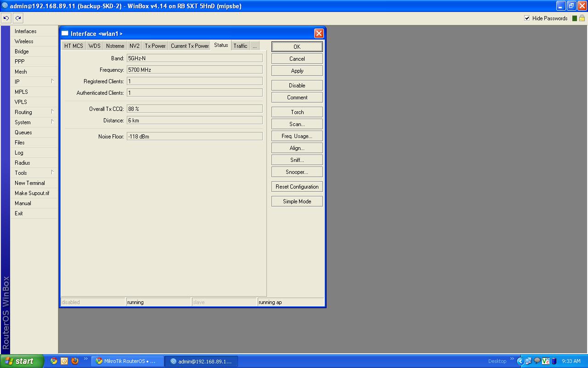Open the Mesh menu item
This screenshot has height=368, width=588.
coord(34,72)
